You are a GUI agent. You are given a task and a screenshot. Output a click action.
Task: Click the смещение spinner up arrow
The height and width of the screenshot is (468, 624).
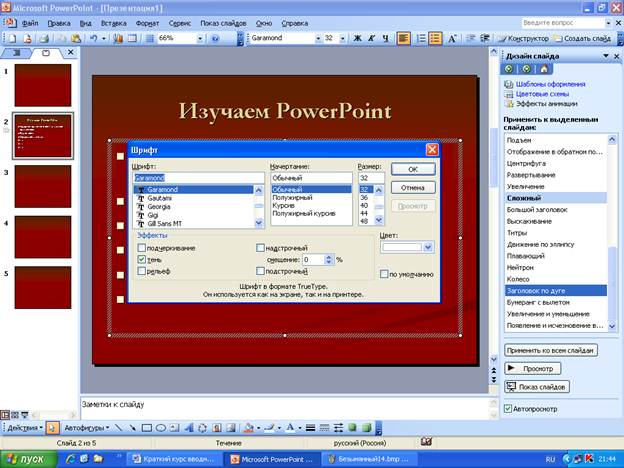click(329, 257)
